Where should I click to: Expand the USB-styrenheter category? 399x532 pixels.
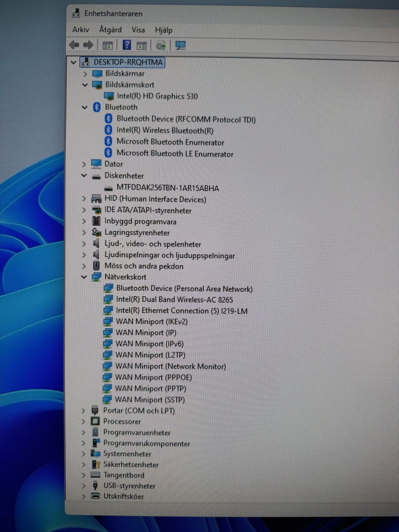click(84, 486)
